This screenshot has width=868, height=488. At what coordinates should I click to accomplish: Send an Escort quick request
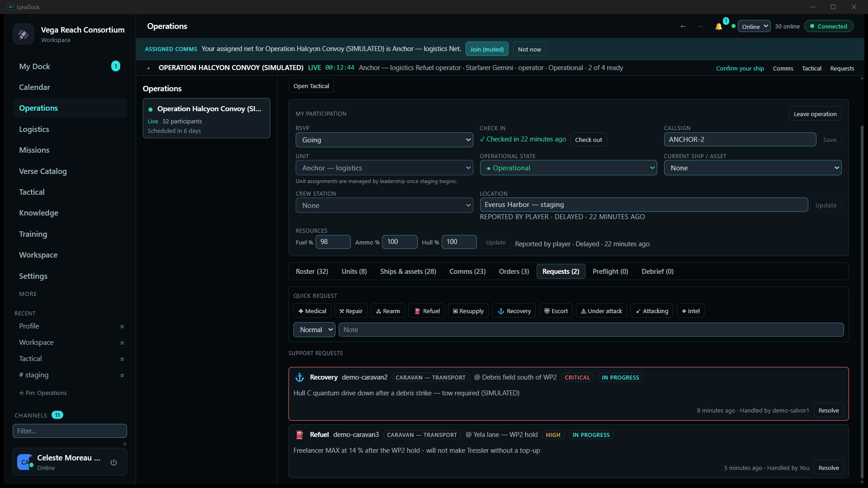[556, 311]
